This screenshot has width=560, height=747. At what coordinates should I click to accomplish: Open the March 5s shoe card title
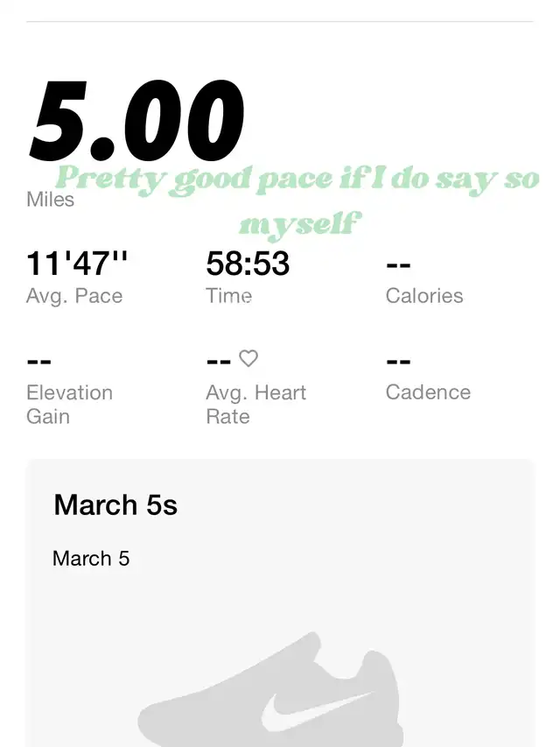[x=115, y=505]
